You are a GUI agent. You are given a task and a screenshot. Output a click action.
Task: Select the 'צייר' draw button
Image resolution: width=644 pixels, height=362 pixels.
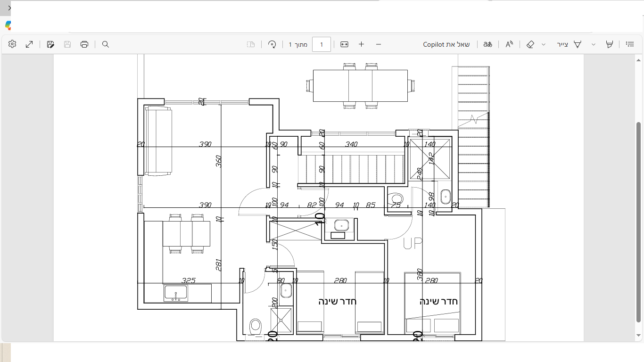570,44
